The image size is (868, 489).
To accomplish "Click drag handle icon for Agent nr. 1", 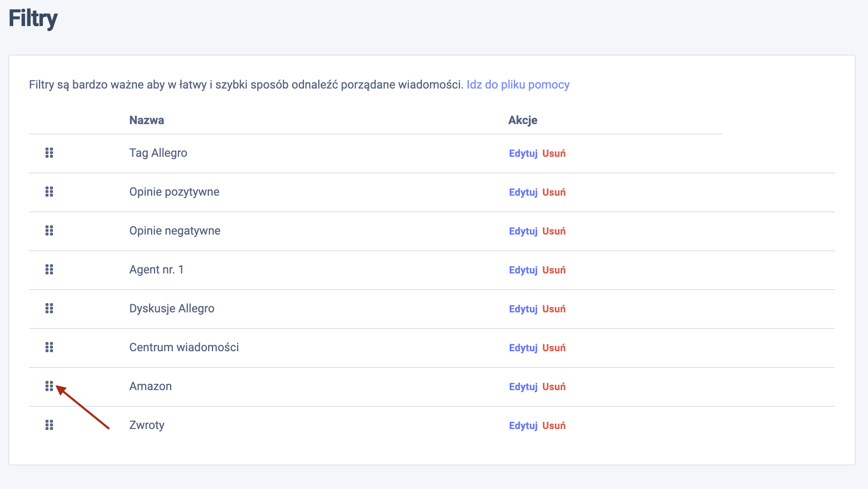I will point(49,270).
